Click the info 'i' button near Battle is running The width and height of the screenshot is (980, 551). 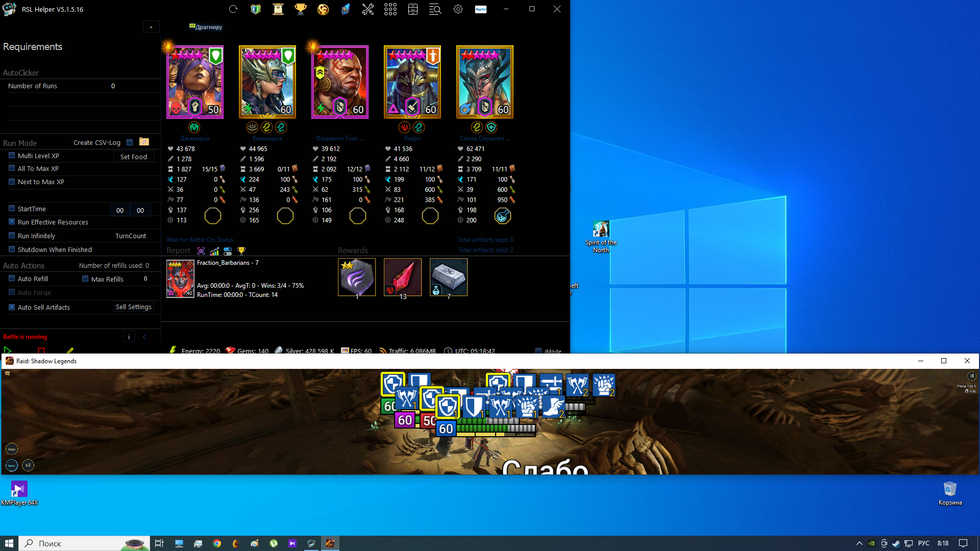point(129,337)
